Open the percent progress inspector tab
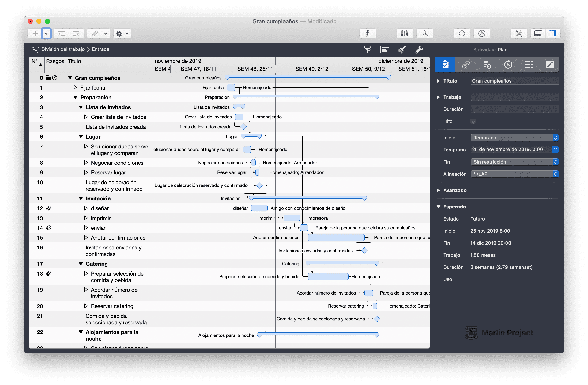 pyautogui.click(x=508, y=65)
